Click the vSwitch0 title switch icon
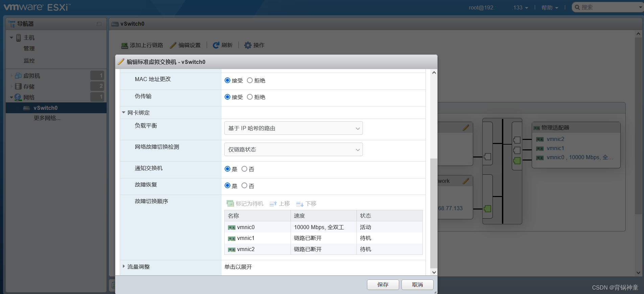 pyautogui.click(x=115, y=24)
